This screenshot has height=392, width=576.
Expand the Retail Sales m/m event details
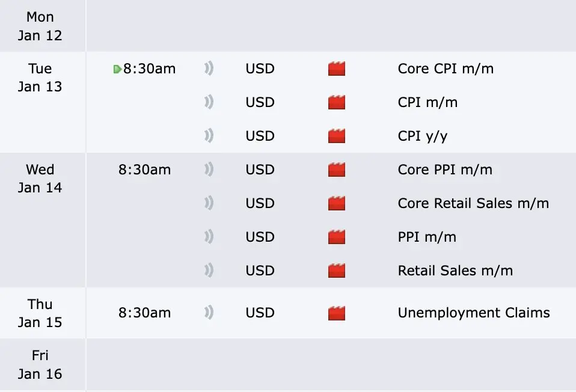(x=331, y=271)
